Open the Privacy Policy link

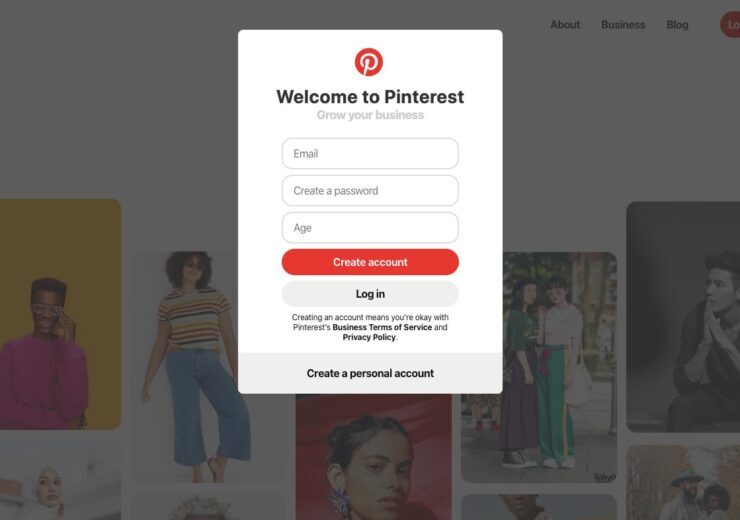click(369, 337)
